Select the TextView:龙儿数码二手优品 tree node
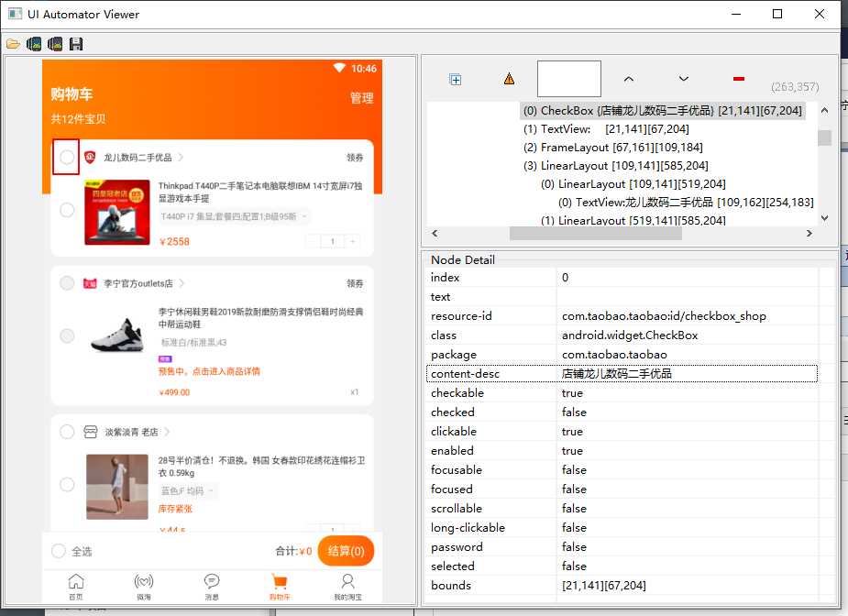The width and height of the screenshot is (848, 616). click(x=686, y=203)
